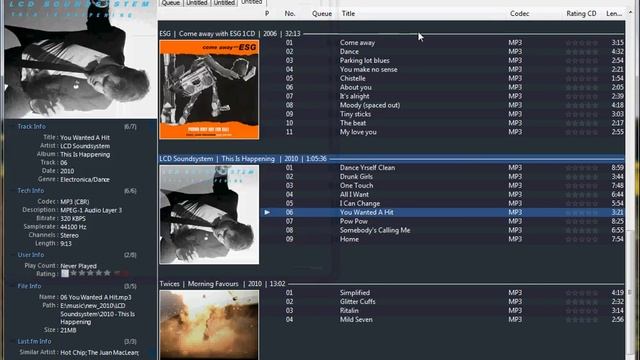Collapse the Tech Info section

(x=31, y=191)
